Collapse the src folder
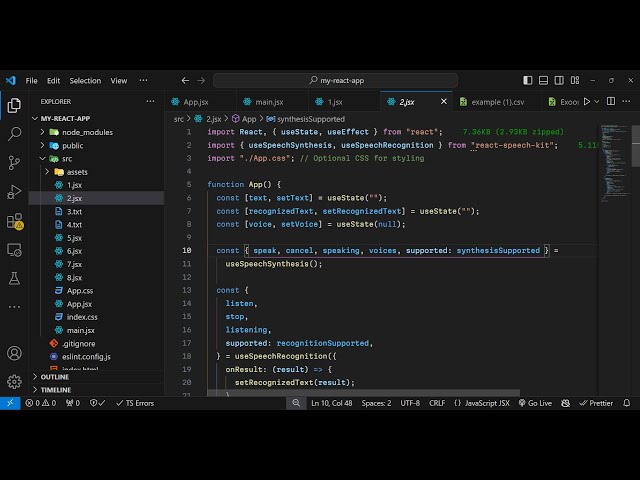The width and height of the screenshot is (640, 480). point(67,158)
